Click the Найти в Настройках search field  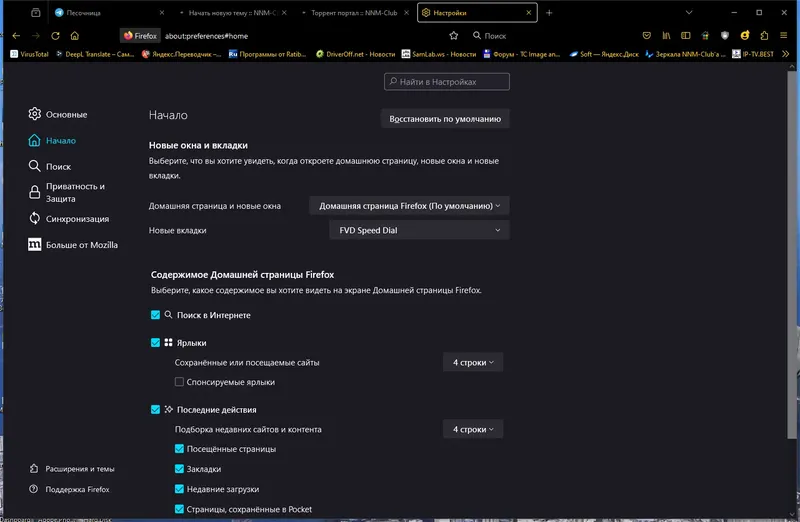(x=446, y=81)
